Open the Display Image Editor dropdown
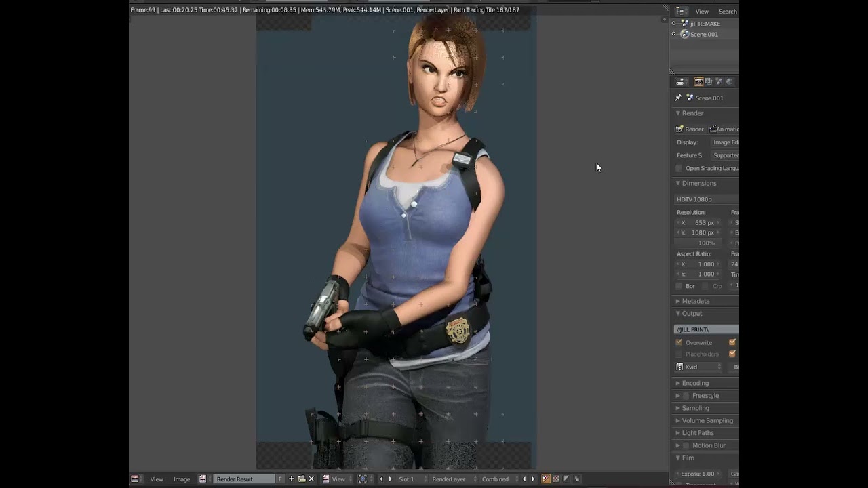The image size is (868, 488). tap(725, 142)
